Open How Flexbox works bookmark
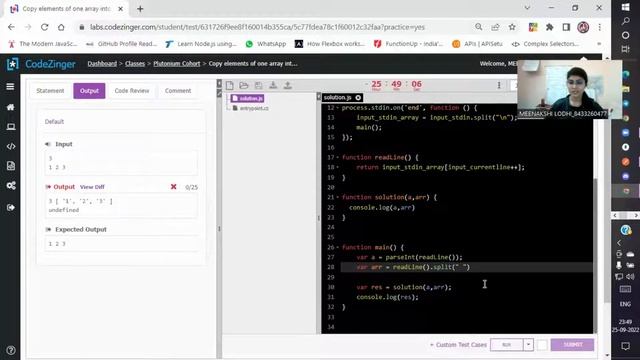640x360 pixels. [x=330, y=44]
